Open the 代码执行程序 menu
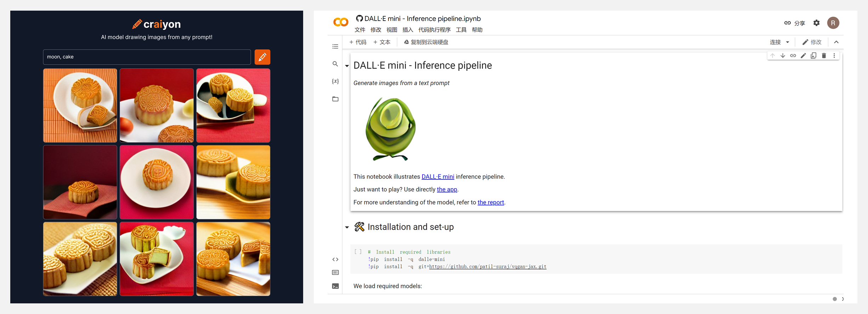This screenshot has width=868, height=314. tap(435, 30)
